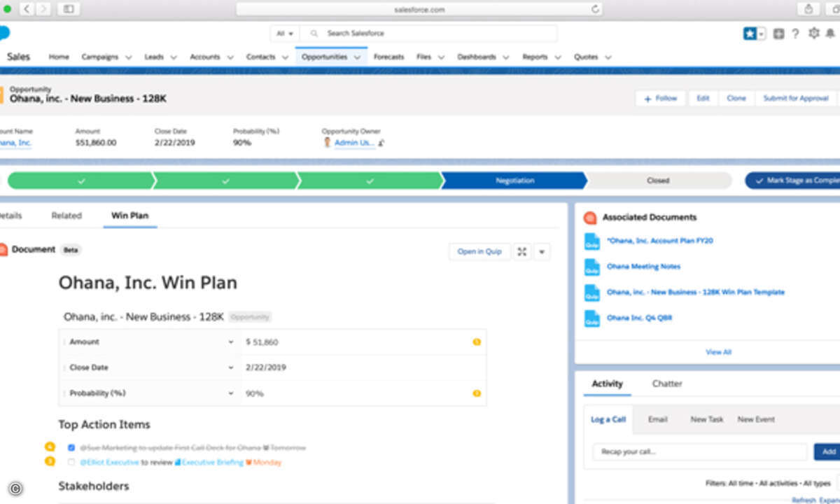Reload the page in browser
Image resolution: width=840 pixels, height=504 pixels.
coord(596,9)
